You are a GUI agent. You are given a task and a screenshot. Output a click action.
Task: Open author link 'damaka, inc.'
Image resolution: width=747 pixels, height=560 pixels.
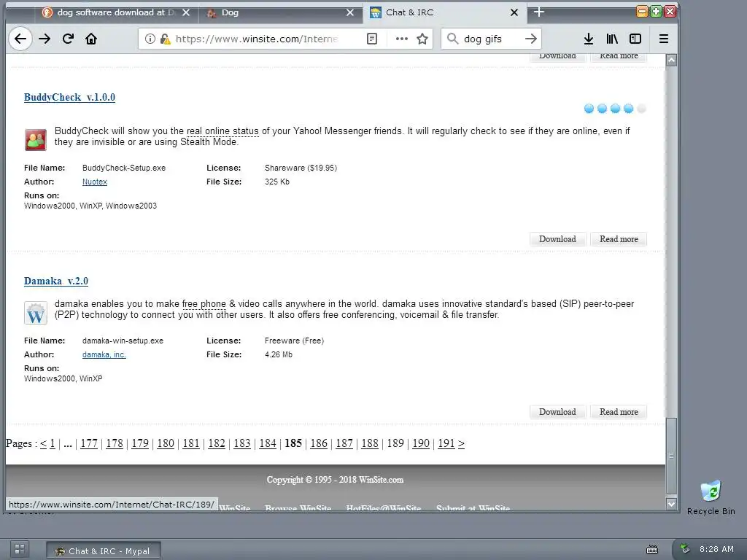coord(104,354)
